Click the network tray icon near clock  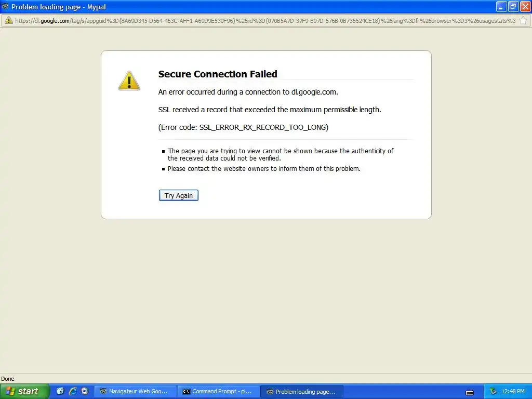tap(493, 392)
